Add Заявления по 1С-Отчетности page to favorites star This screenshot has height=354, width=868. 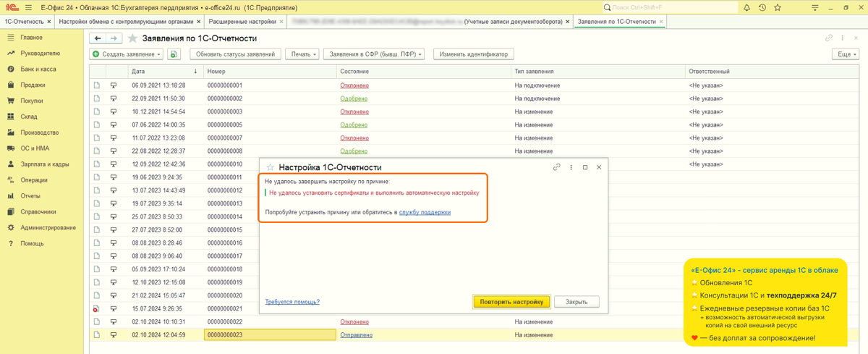[132, 38]
